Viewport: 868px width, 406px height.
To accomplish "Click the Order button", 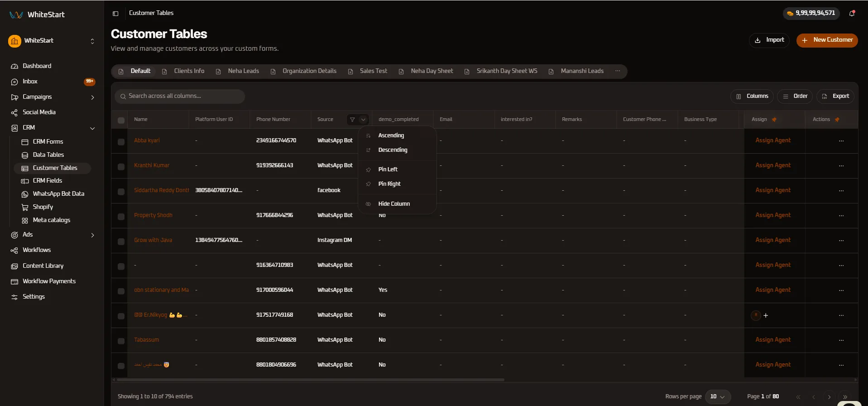I will pos(795,97).
